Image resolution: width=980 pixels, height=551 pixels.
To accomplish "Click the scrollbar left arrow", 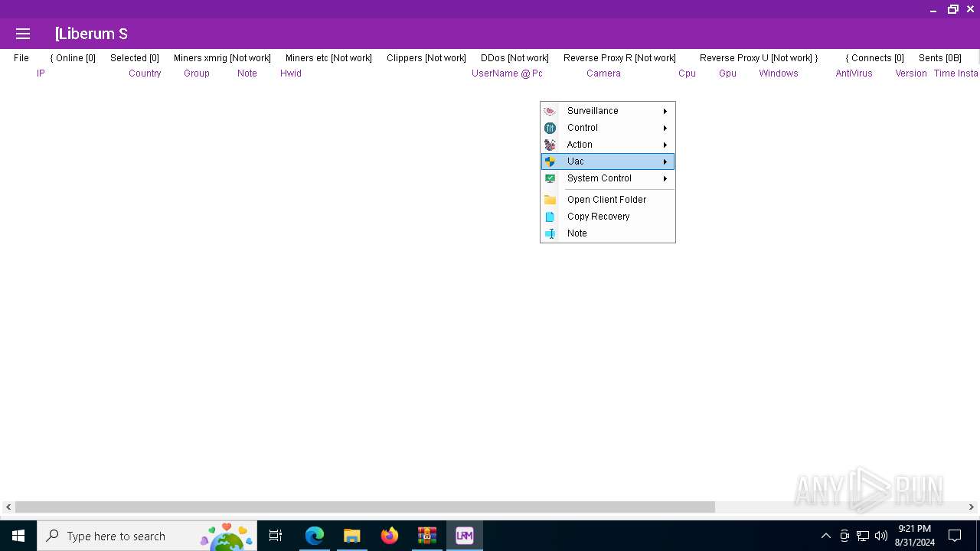I will point(8,507).
